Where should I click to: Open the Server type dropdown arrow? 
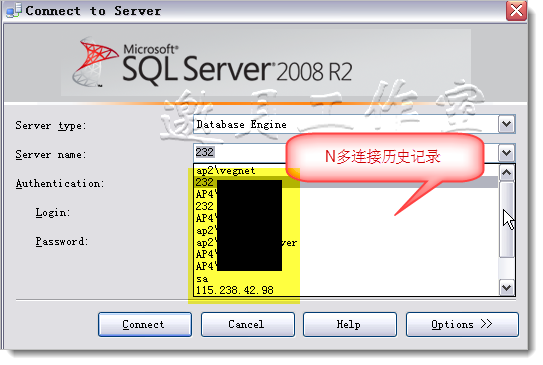[x=507, y=124]
